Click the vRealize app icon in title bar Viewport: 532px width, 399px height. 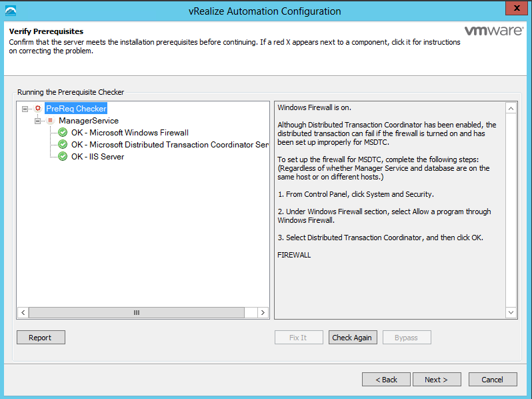tap(11, 11)
